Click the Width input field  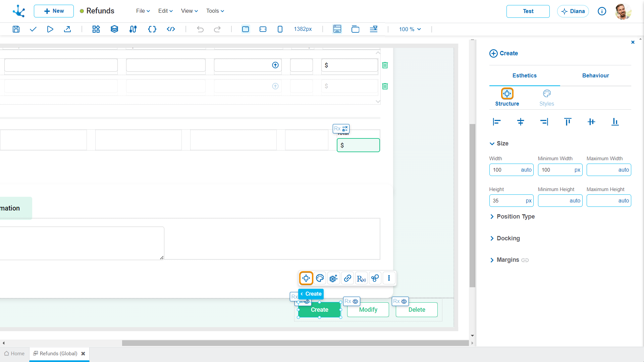[x=511, y=170]
